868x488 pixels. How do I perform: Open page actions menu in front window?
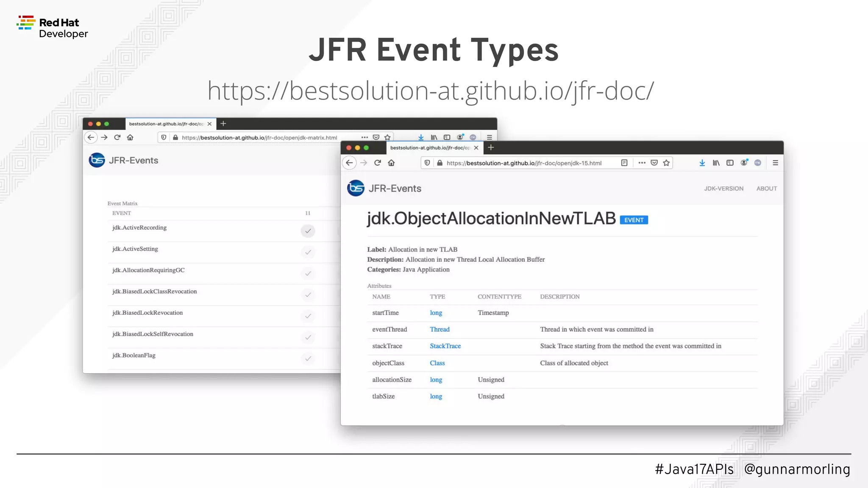coord(642,163)
